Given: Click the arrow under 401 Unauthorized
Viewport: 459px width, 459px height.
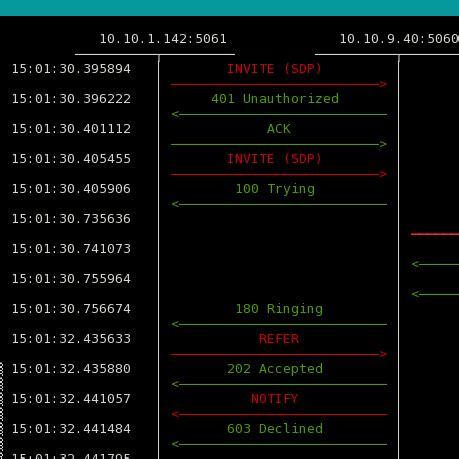Looking at the screenshot, I should 279,114.
